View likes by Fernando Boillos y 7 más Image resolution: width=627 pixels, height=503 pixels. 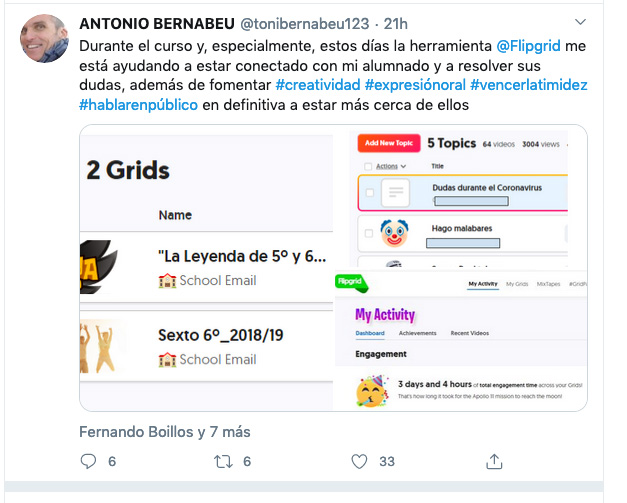[x=165, y=432]
